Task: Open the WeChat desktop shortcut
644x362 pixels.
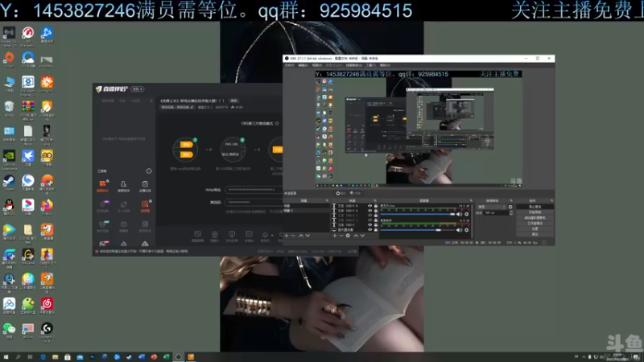Action: click(x=9, y=329)
